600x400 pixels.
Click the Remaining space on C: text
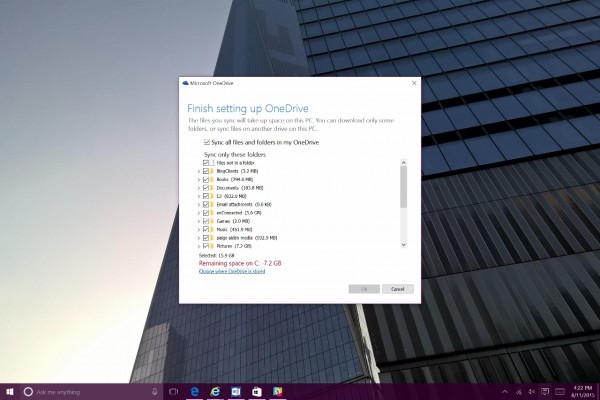pos(240,263)
